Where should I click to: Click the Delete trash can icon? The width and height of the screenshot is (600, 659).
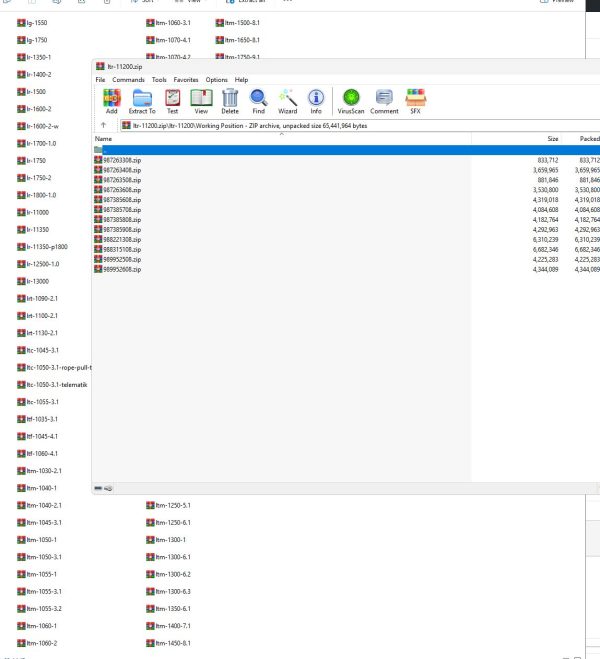point(230,101)
